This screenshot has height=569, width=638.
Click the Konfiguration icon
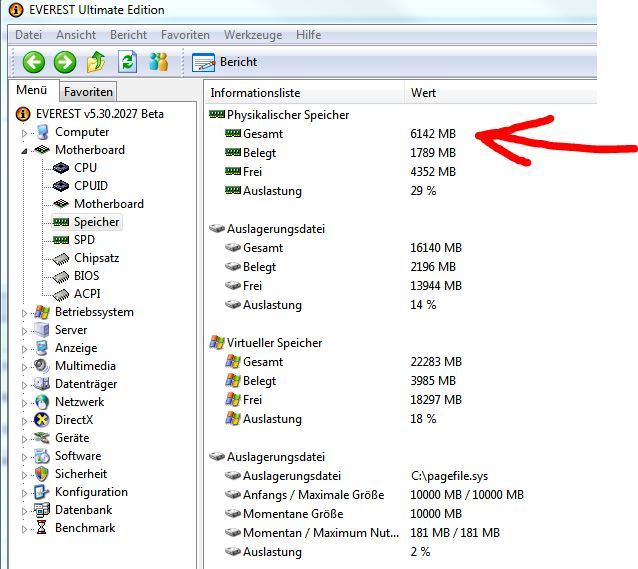click(x=42, y=492)
